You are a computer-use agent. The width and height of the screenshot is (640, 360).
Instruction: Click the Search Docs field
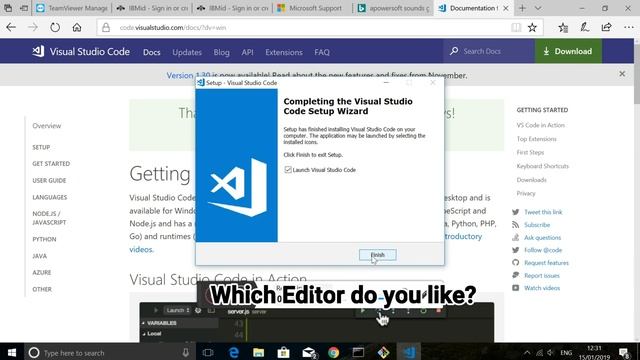pos(489,51)
